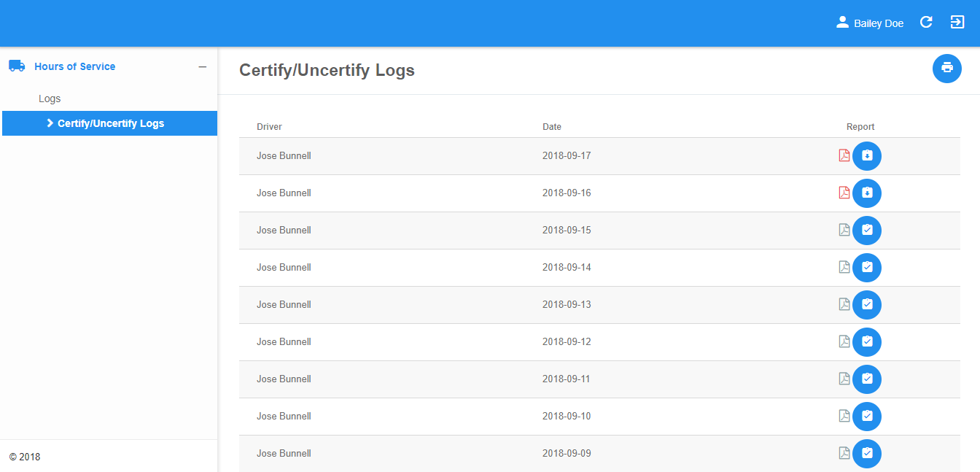Click the clipboard check button for 2018-09-09
Viewport: 980px width, 472px height.
pos(867,454)
